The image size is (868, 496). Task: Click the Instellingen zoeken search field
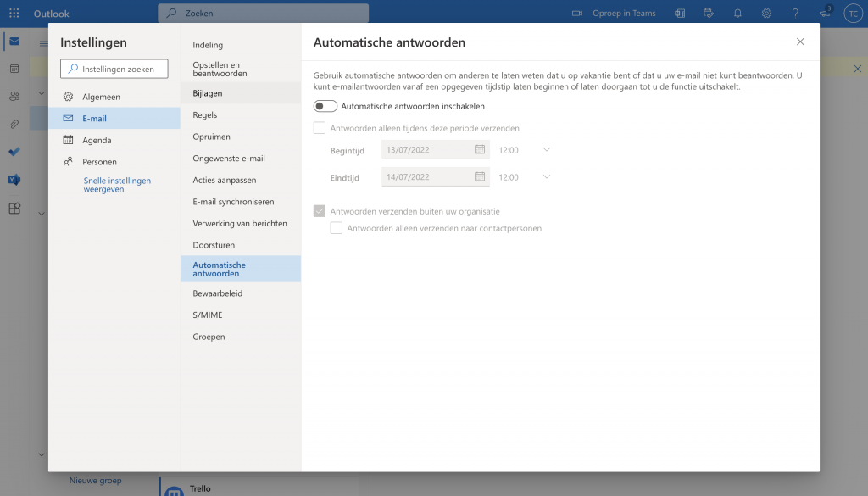click(x=114, y=69)
